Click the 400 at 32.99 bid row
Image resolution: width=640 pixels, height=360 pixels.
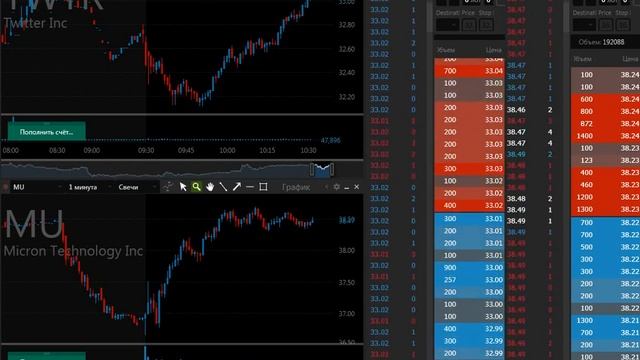469,329
